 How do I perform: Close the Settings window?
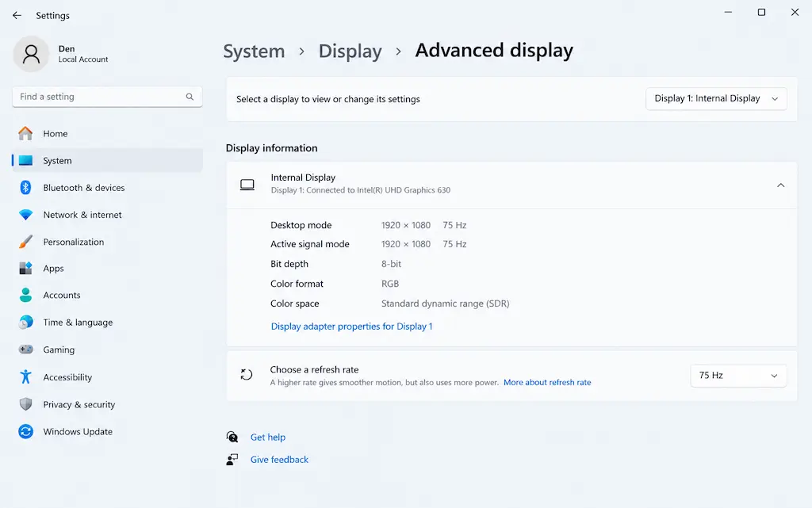coord(795,12)
